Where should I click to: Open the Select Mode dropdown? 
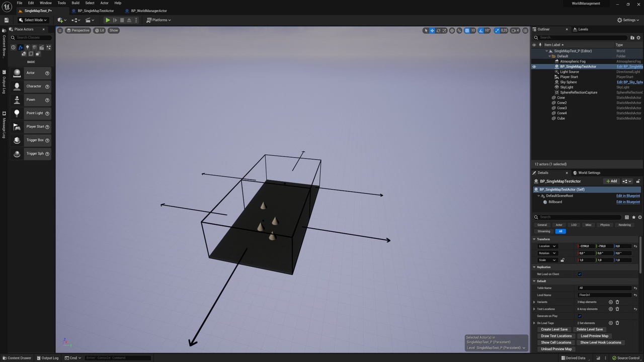(x=33, y=20)
